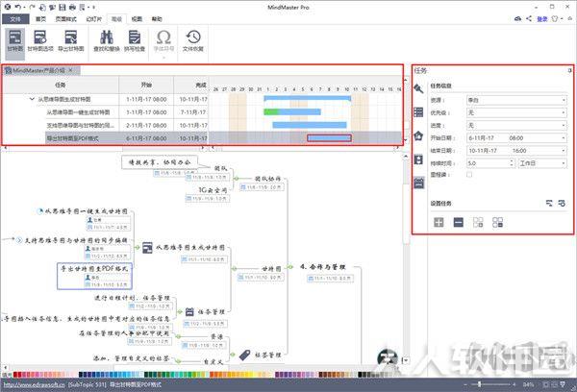Click the duration 5.0 spinner arrows
Viewport: 577px width, 392px height.
(x=512, y=163)
